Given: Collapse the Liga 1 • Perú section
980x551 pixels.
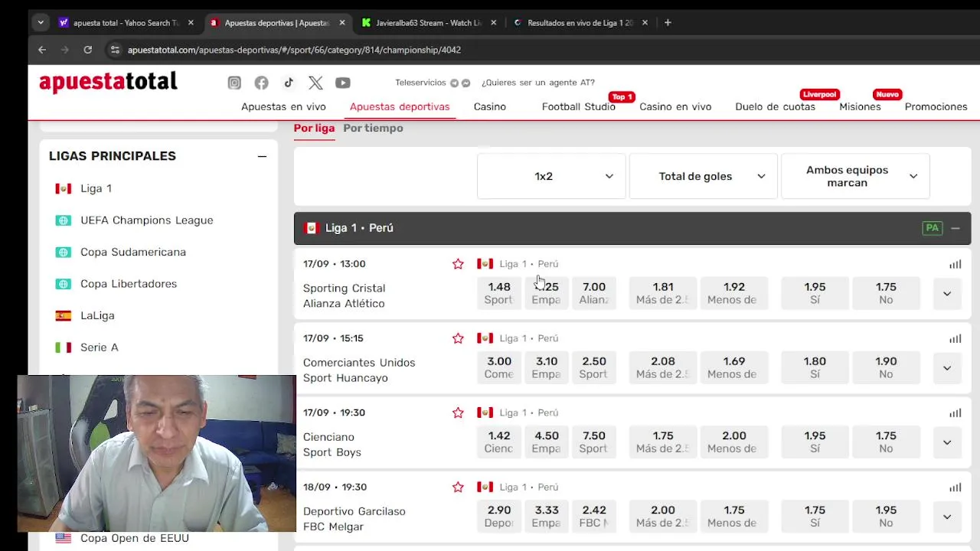Looking at the screenshot, I should click(955, 228).
